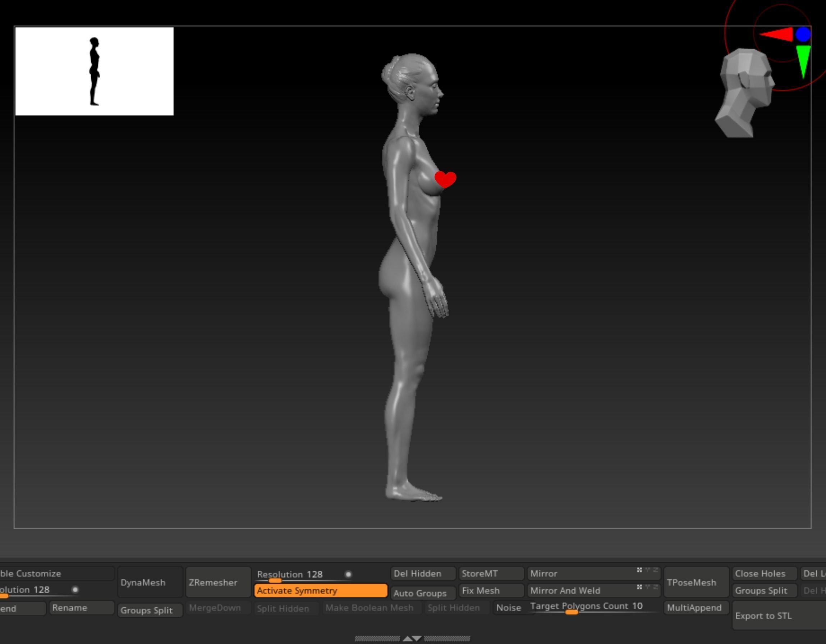Click the MergeDown button
Image resolution: width=826 pixels, height=644 pixels.
click(218, 608)
